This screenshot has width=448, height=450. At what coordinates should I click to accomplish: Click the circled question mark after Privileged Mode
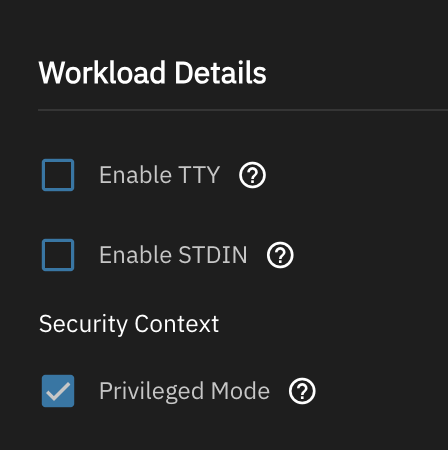coord(302,391)
